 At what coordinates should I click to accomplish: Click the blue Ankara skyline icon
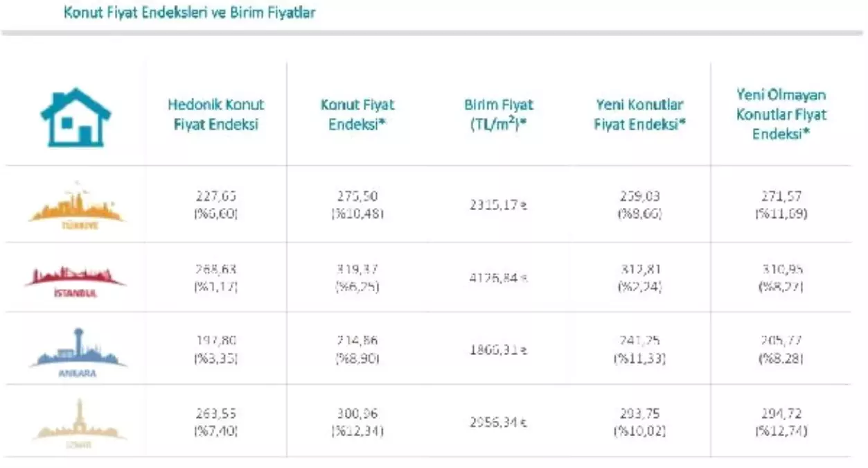click(x=77, y=350)
